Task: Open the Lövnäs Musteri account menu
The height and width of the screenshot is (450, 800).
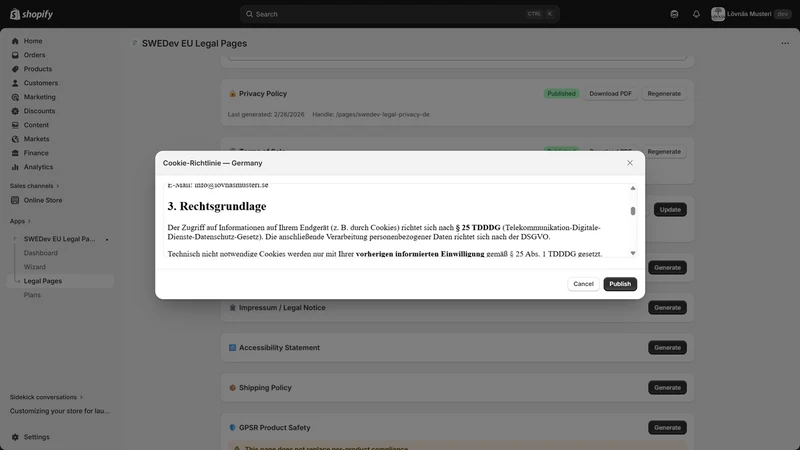Action: point(751,14)
